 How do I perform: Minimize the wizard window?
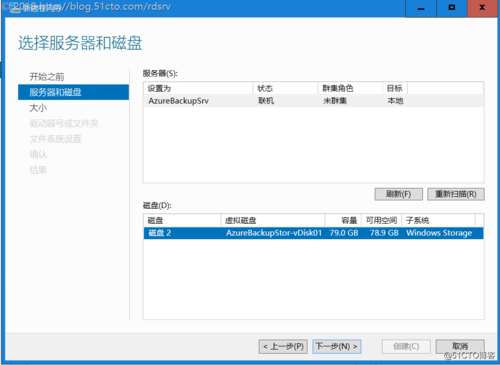pos(421,8)
